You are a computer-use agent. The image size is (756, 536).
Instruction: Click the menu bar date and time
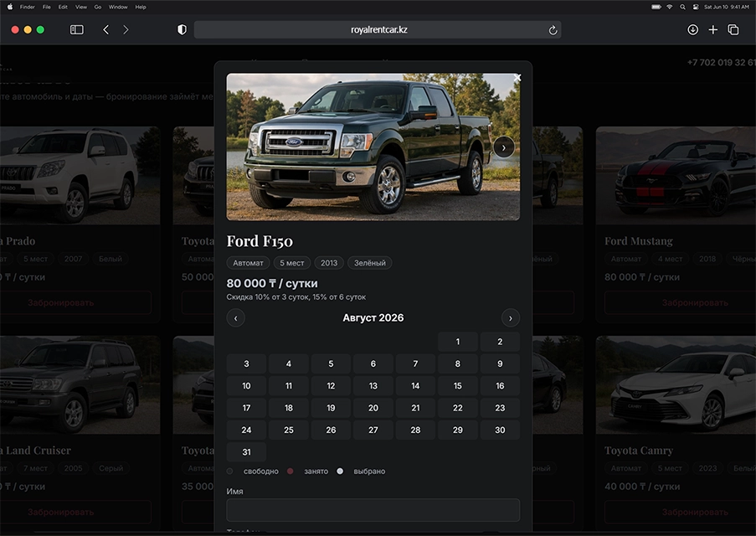(x=727, y=7)
